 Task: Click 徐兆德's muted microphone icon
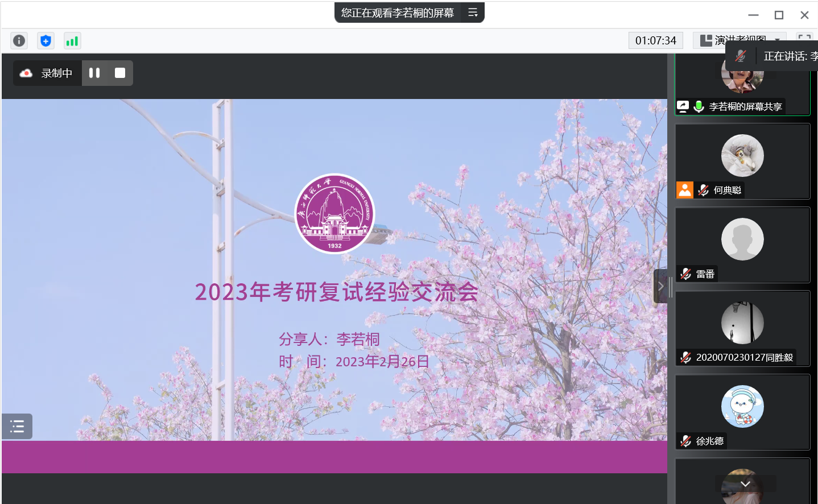[x=686, y=441]
